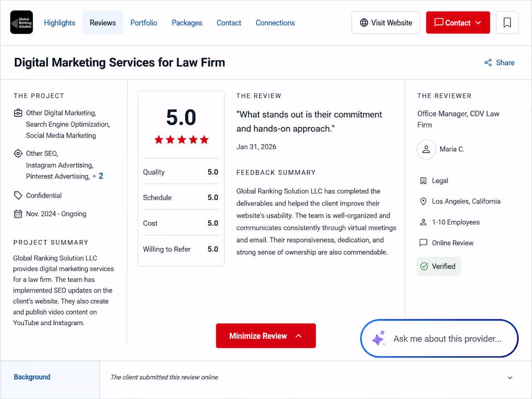The width and height of the screenshot is (532, 399).
Task: Click the Ask me about this provider field
Action: pyautogui.click(x=439, y=338)
